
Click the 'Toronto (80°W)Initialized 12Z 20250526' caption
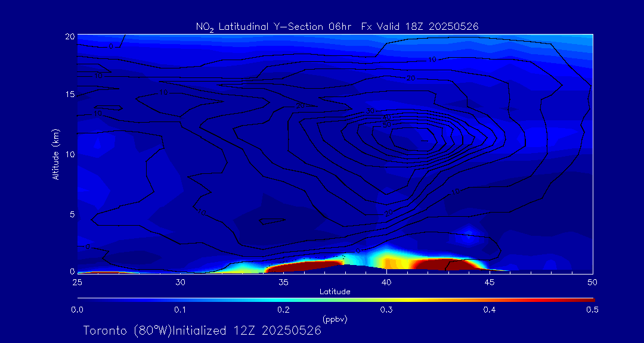click(x=203, y=330)
